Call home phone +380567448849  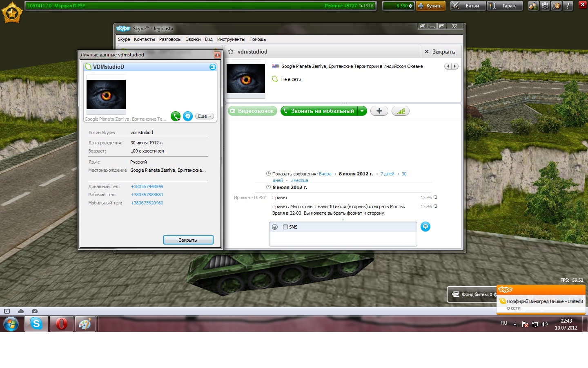coord(147,186)
